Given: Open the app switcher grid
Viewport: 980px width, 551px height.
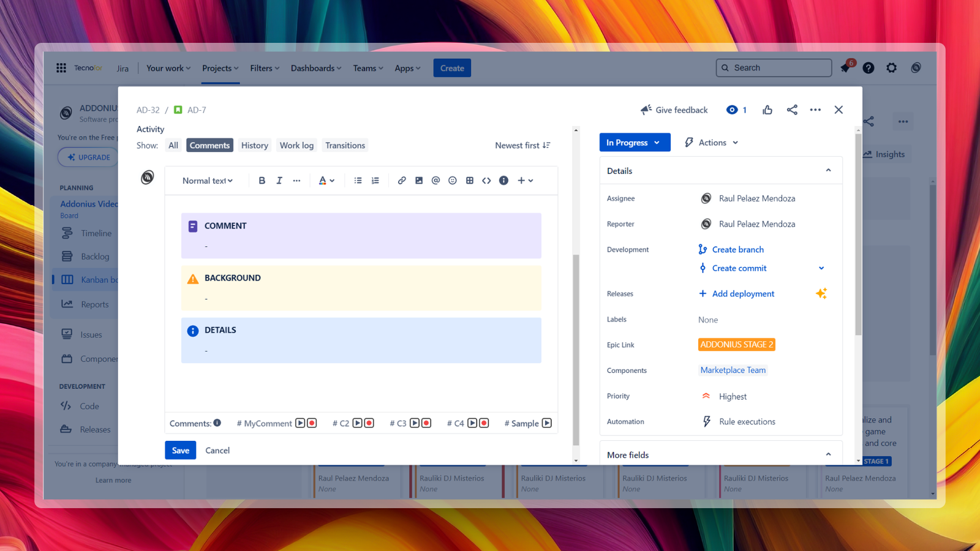Looking at the screenshot, I should pos(61,68).
